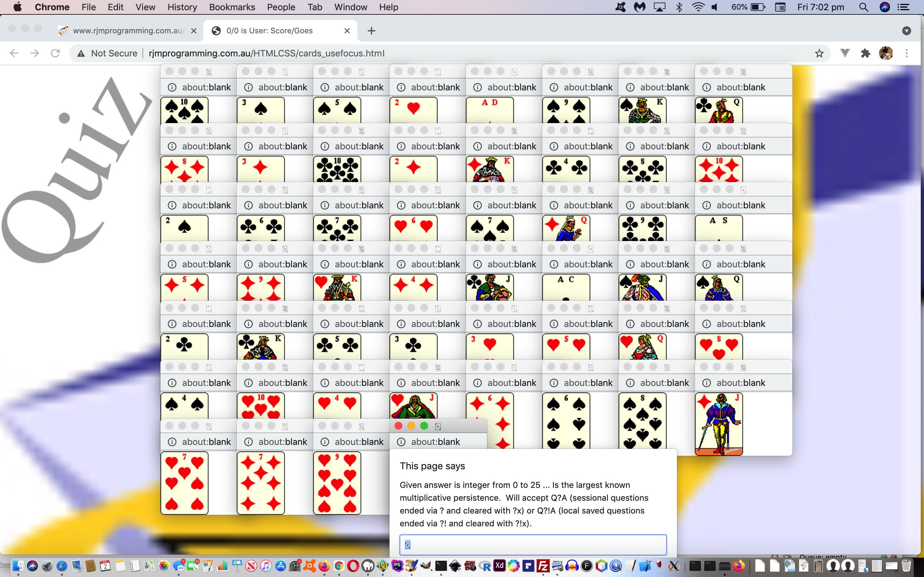This screenshot has width=924, height=577.
Task: Click the Queen of Clubs card
Action: (x=719, y=110)
